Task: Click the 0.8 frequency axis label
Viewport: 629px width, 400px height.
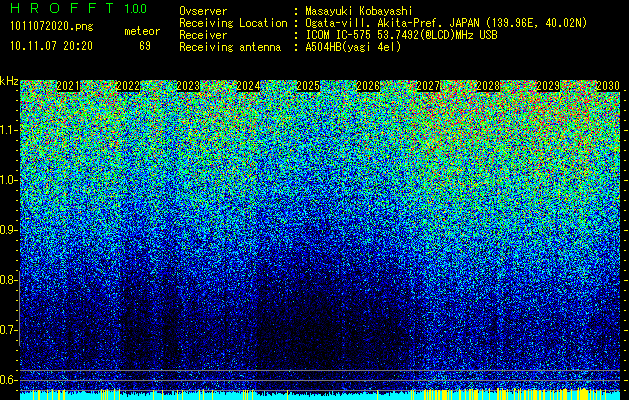Action: point(8,280)
